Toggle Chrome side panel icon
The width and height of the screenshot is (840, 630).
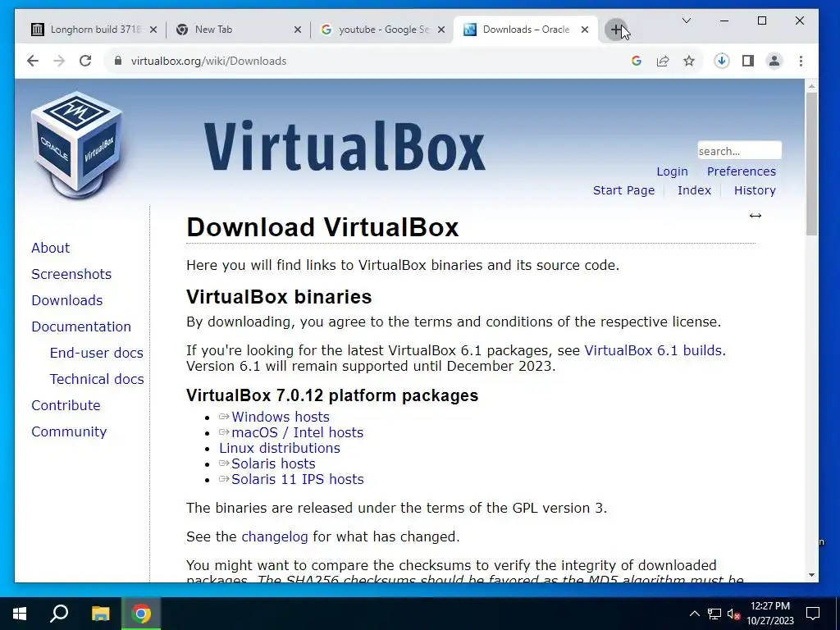pos(748,61)
